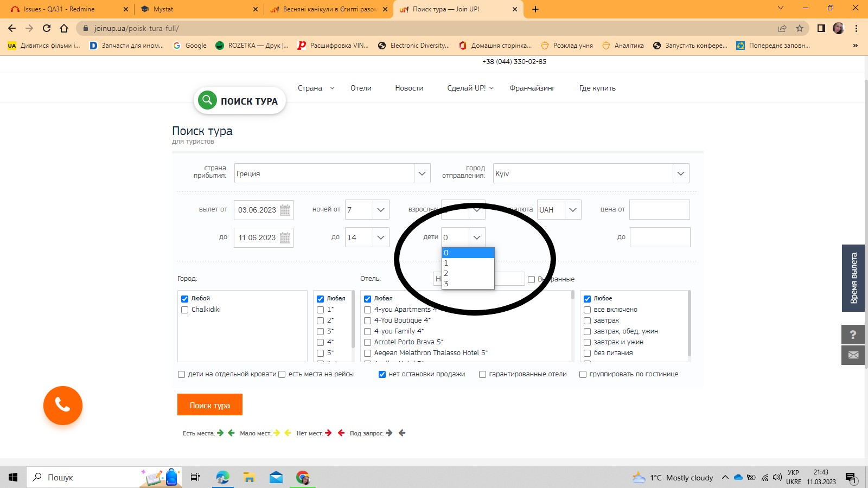
Task: Expand the arrival country dropdown (Греция)
Action: (422, 174)
